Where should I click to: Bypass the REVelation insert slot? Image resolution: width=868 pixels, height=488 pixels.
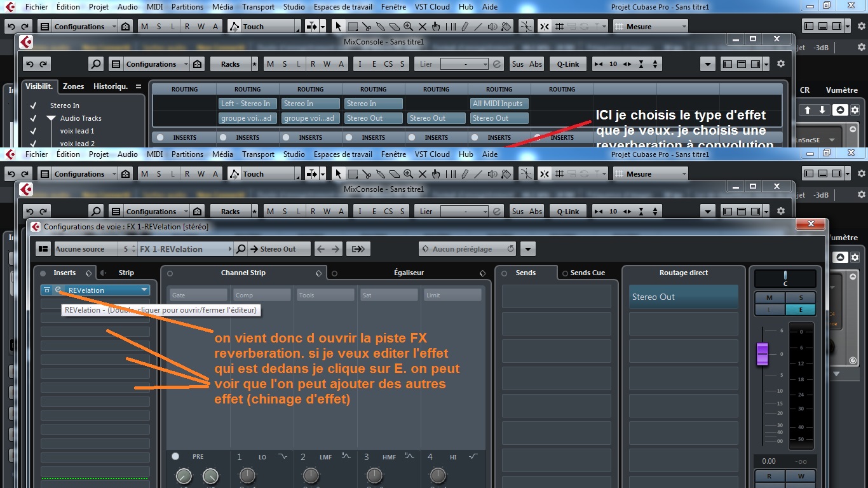click(47, 290)
